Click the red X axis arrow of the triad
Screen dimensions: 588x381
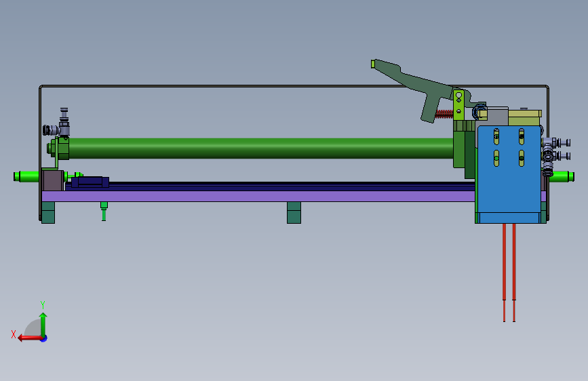click(x=30, y=338)
